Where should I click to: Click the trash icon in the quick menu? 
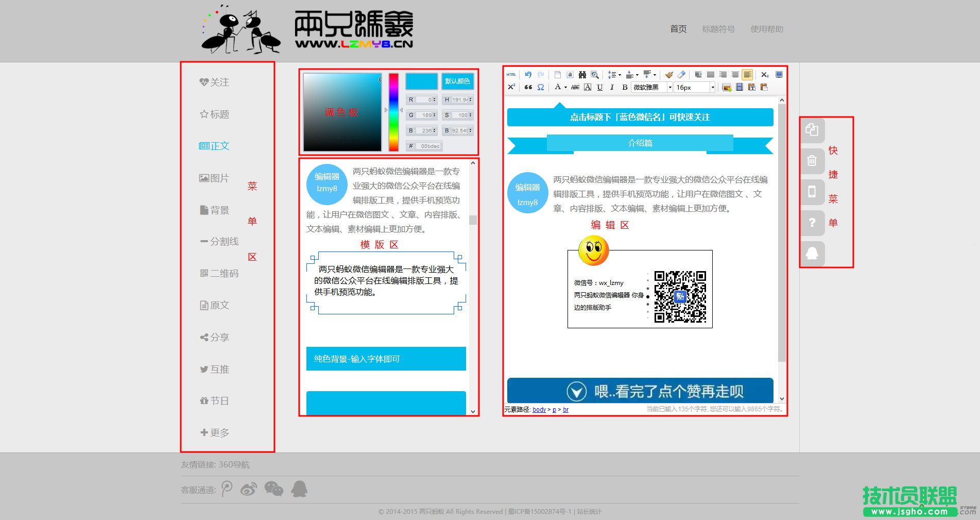point(812,161)
